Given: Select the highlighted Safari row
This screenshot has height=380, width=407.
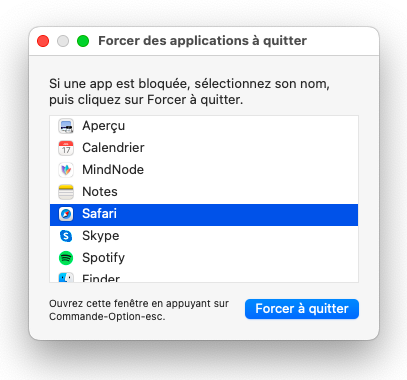Looking at the screenshot, I should [x=204, y=215].
